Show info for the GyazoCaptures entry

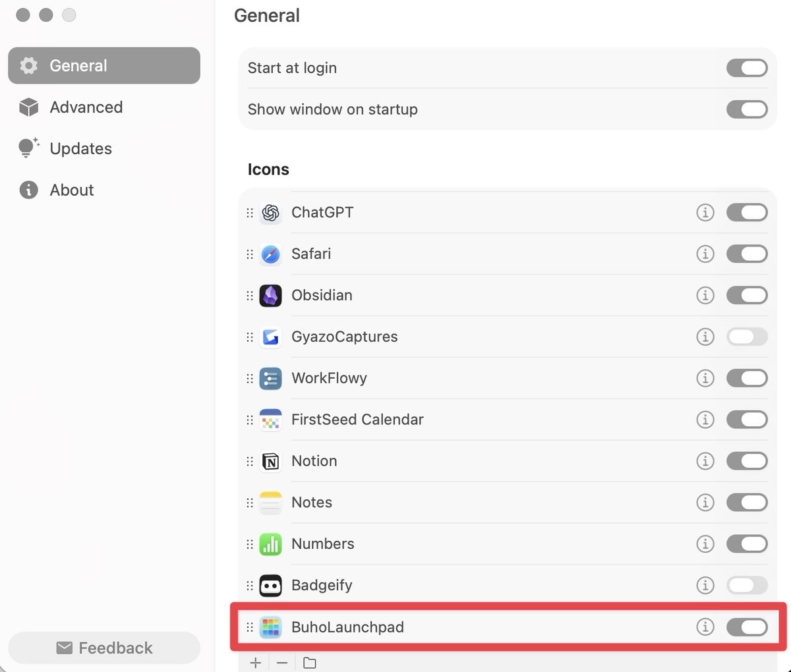[705, 337]
